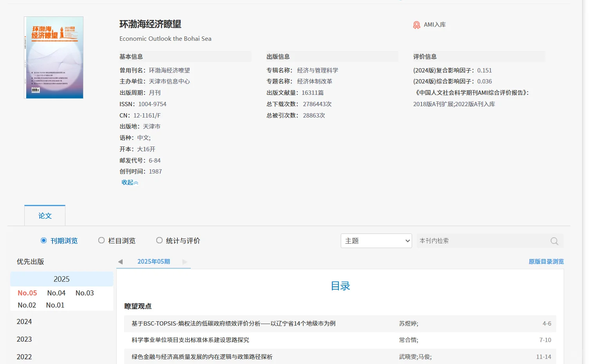
Task: Select the 2025年05期 issue tab
Action: point(153,261)
